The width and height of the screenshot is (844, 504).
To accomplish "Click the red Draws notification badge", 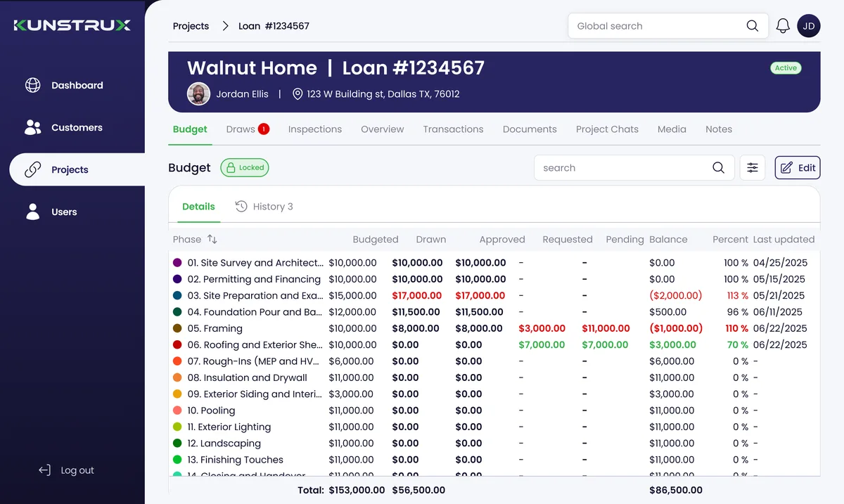I will pos(264,129).
